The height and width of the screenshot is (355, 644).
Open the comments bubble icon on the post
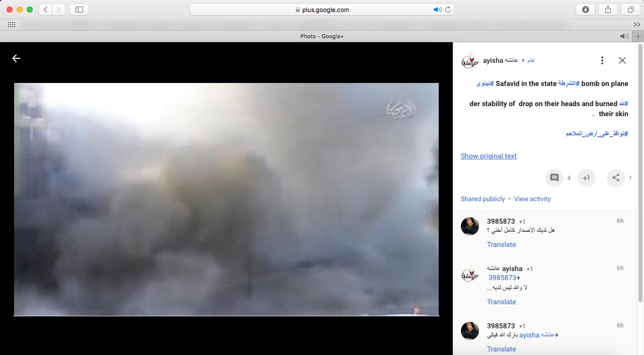554,178
